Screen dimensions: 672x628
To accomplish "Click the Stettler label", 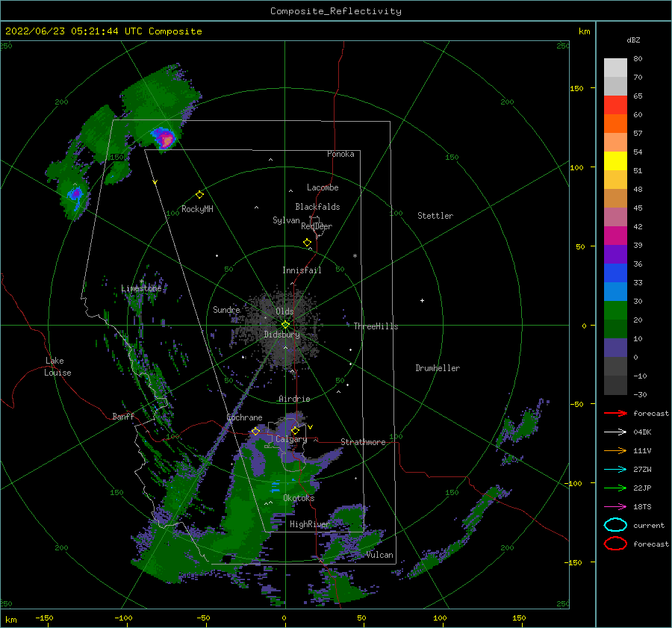I will [435, 216].
